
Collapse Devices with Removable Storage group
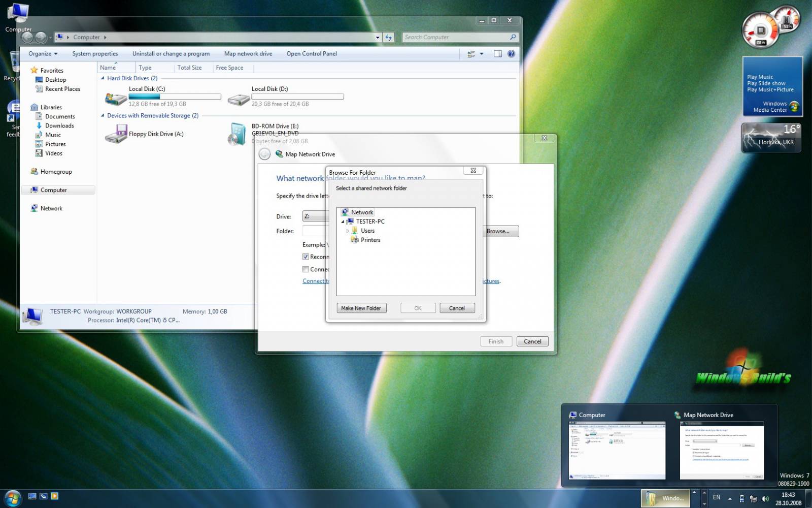tap(103, 115)
